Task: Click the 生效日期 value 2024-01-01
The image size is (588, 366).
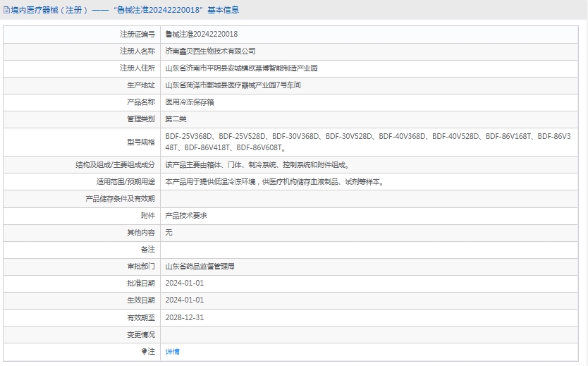Action: click(184, 300)
